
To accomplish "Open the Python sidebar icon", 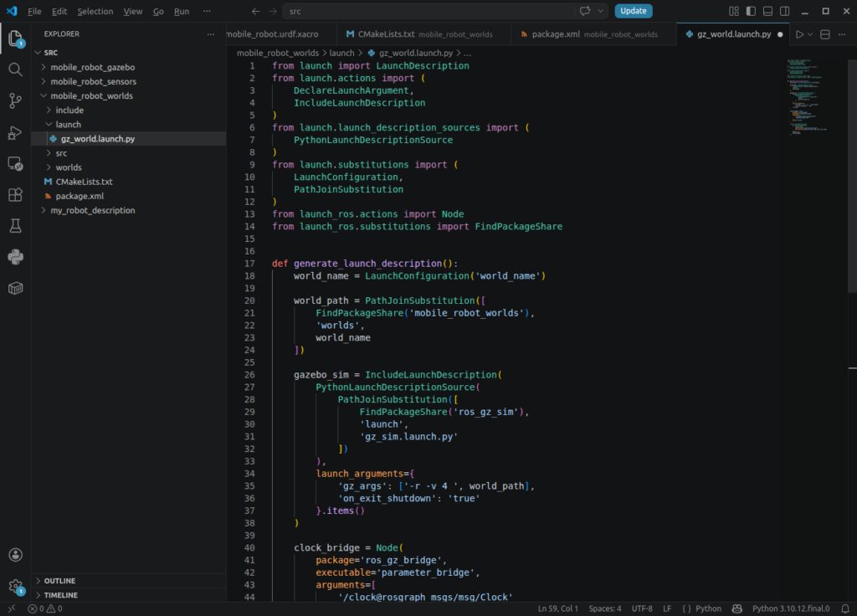I will click(15, 257).
